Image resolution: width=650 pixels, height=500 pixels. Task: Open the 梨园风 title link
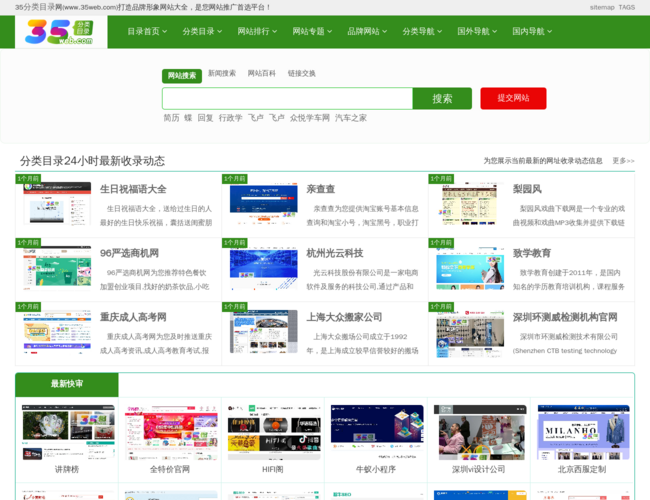(527, 189)
